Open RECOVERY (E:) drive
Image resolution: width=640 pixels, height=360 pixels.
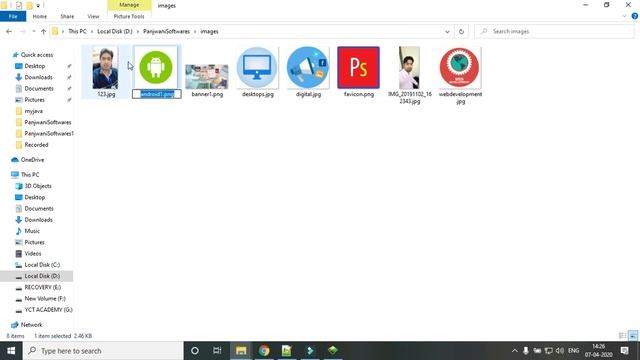coord(42,287)
